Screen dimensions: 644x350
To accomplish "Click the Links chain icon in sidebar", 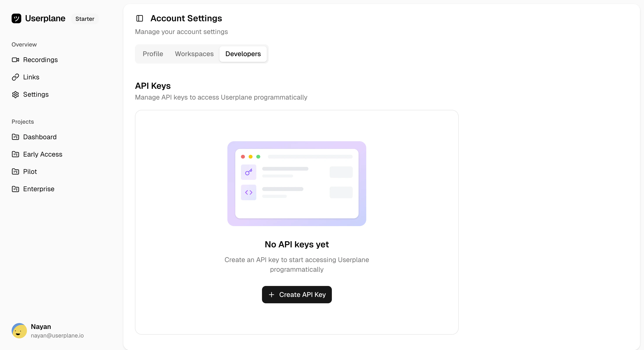I will point(16,77).
